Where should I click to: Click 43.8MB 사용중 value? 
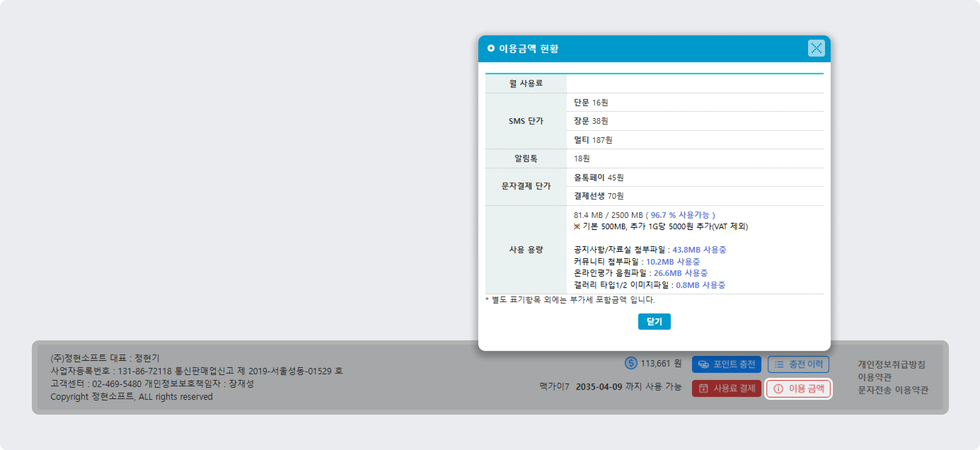699,249
